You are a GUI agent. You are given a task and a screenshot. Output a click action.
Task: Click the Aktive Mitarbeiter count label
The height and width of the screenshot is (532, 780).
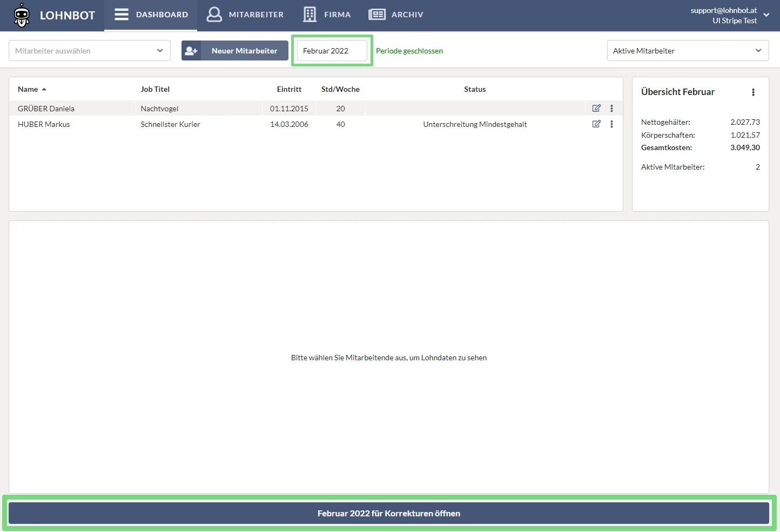pos(673,167)
